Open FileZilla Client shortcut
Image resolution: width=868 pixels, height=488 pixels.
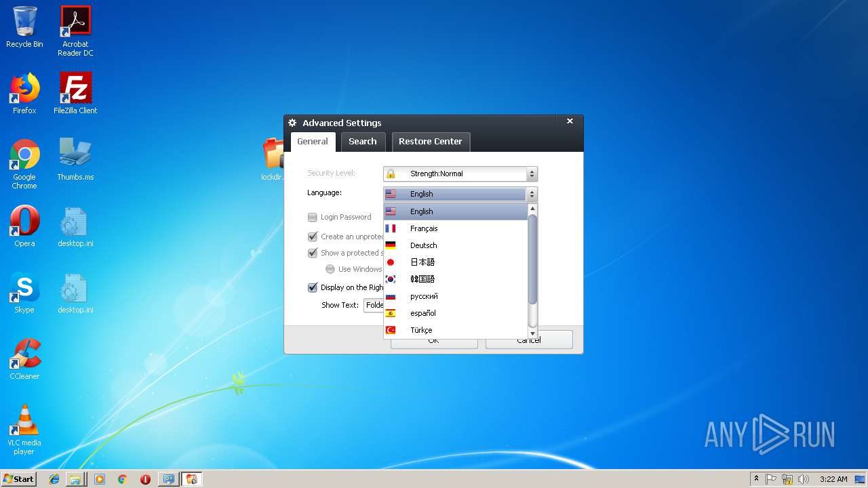[75, 94]
